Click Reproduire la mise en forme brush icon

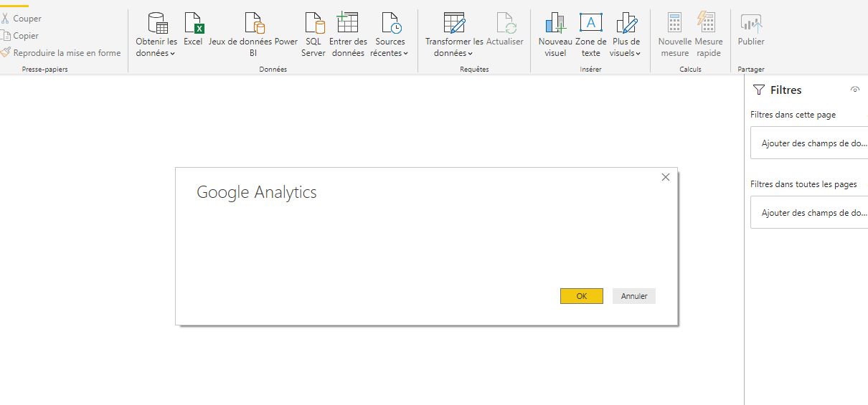[5, 52]
